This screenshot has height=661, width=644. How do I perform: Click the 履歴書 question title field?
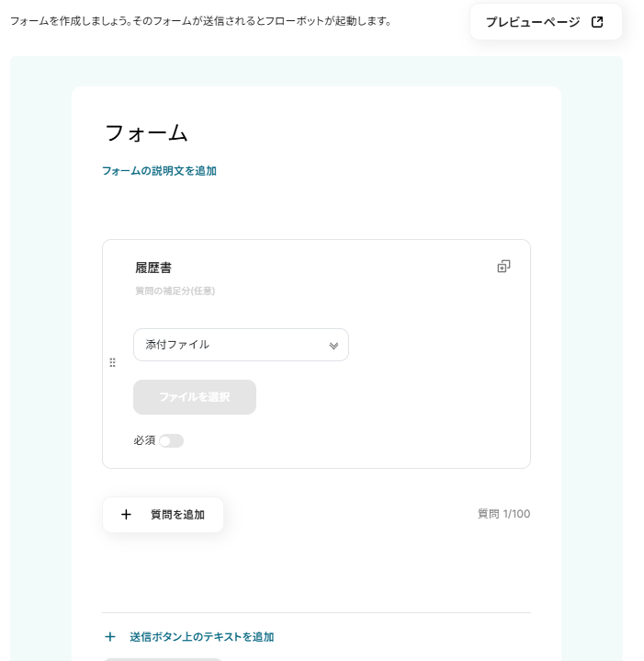pos(153,268)
